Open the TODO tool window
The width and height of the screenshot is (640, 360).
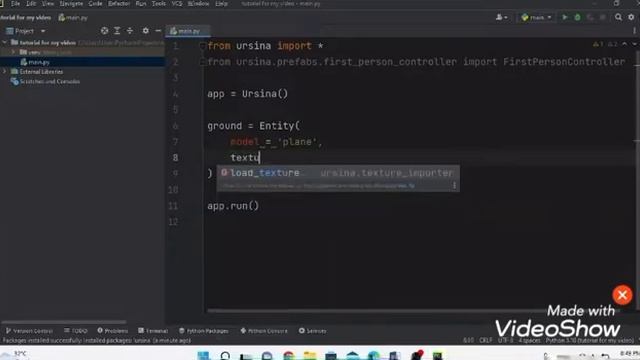tap(76, 331)
